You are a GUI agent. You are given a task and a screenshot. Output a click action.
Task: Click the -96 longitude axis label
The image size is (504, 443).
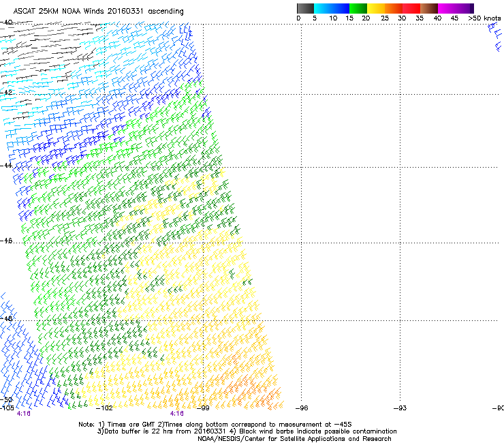click(x=302, y=408)
